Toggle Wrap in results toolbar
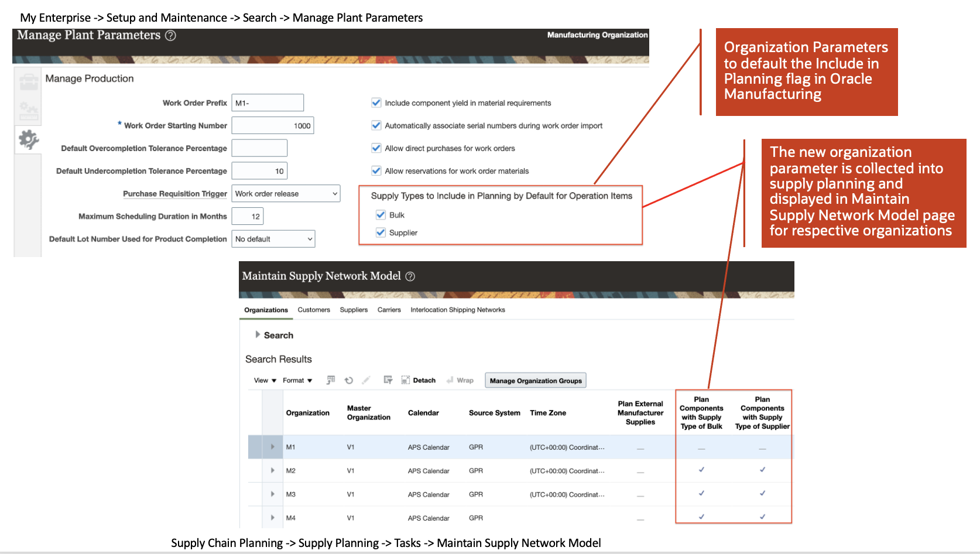This screenshot has width=980, height=554. tap(460, 380)
